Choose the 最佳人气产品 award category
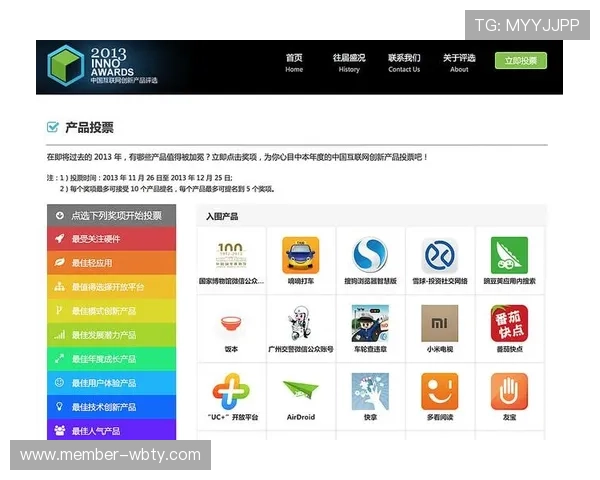The width and height of the screenshot is (600, 480). (x=111, y=429)
